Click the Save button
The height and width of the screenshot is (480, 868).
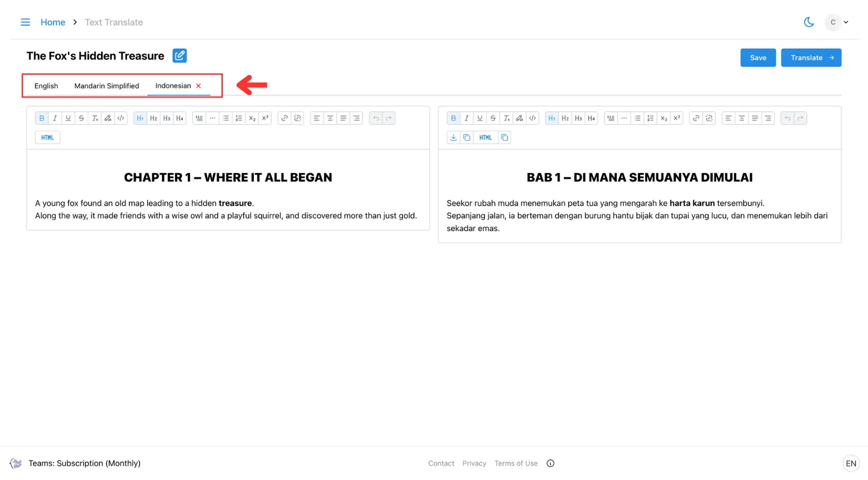758,58
